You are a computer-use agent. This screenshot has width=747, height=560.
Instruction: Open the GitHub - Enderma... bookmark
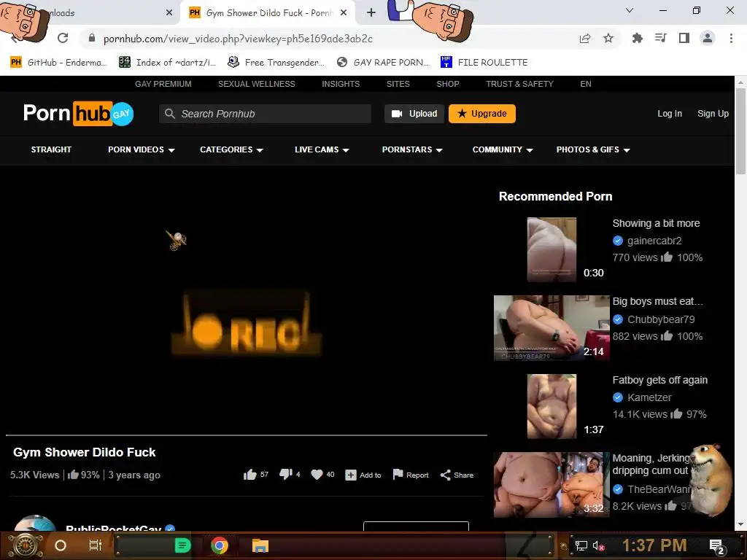tap(58, 63)
